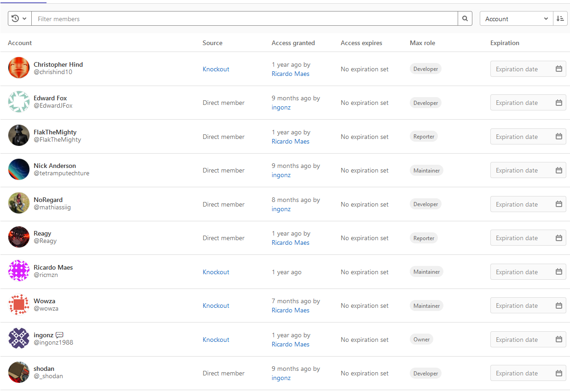Open calendar icon in Wowza's expiration field

(558, 306)
